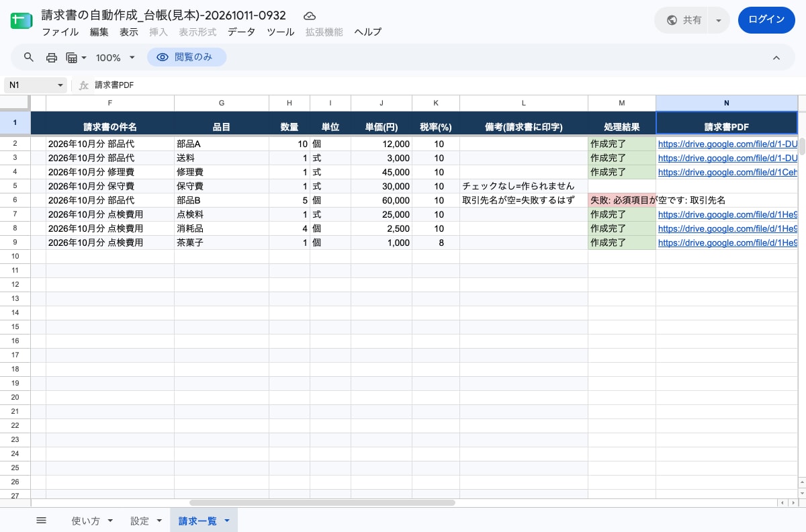Click cell 消耗品

coord(222,228)
